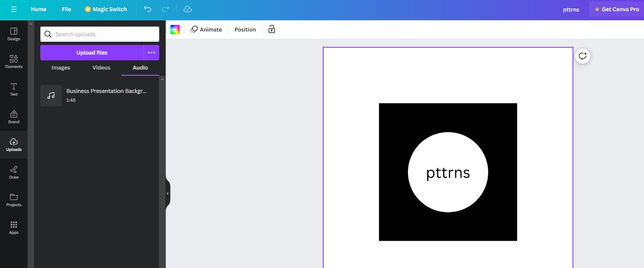Open the Brand panel
The image size is (644, 268).
click(14, 117)
